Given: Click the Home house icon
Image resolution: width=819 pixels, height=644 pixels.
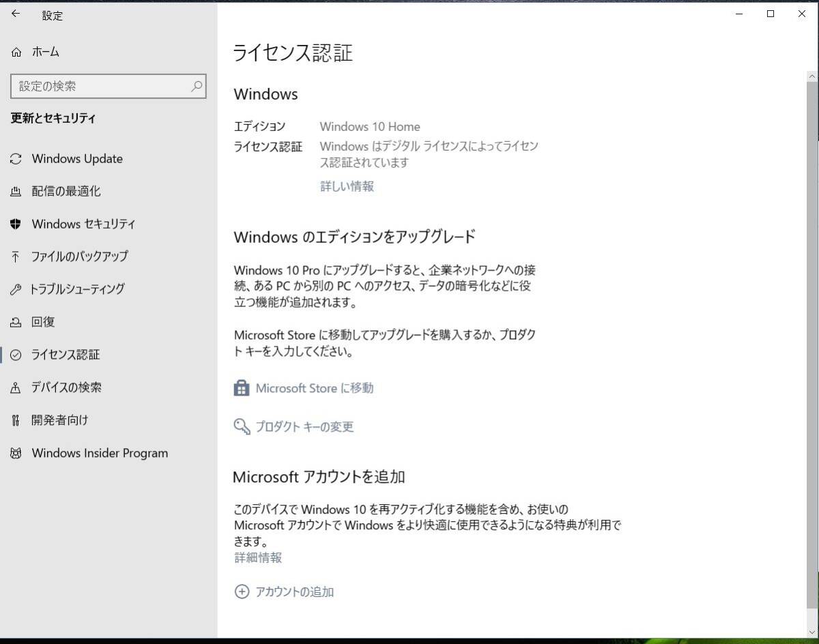Looking at the screenshot, I should [x=16, y=52].
